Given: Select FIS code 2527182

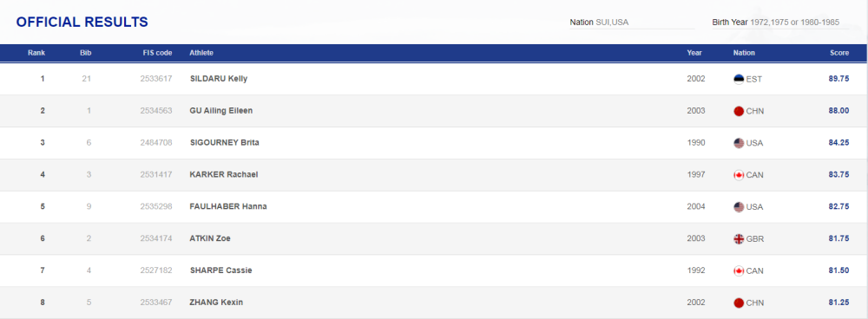Looking at the screenshot, I should point(156,271).
